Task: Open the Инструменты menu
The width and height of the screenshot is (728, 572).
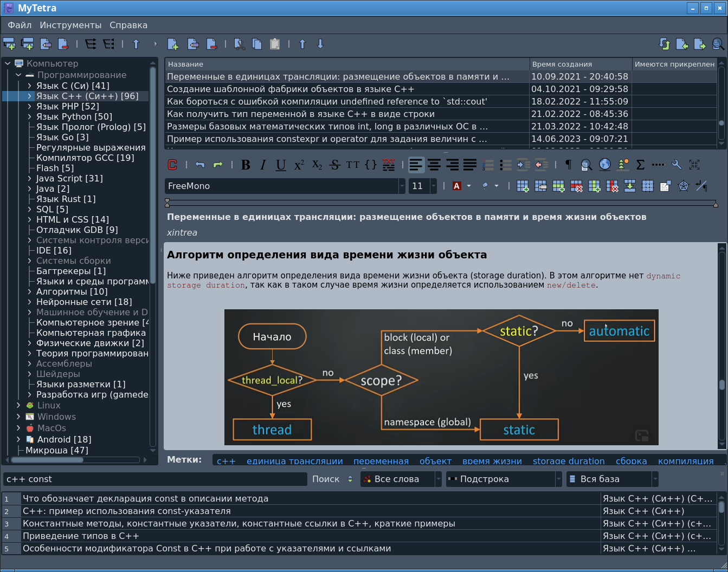Action: [x=70, y=25]
